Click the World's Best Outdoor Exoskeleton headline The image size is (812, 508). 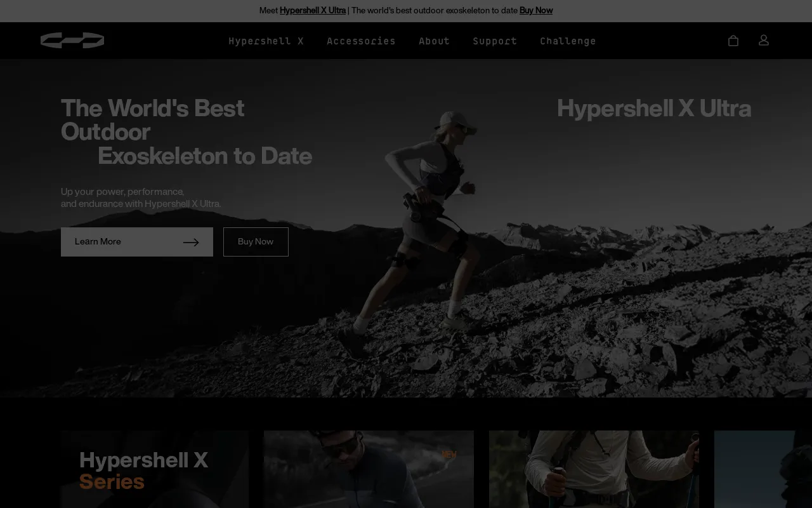(186, 131)
